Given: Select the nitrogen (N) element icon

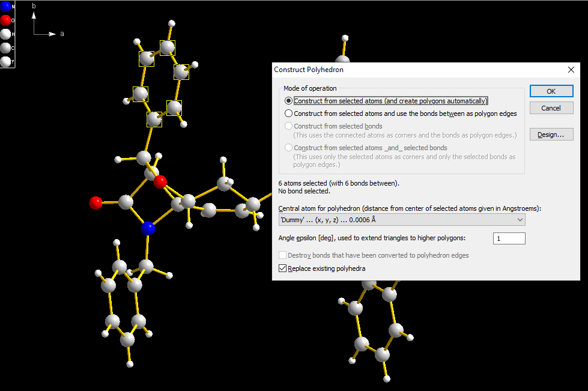Looking at the screenshot, I should [x=5, y=7].
